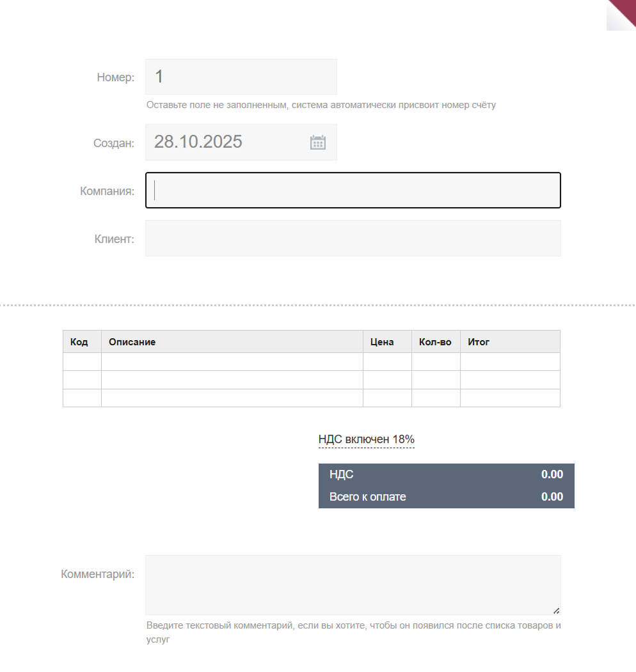
Task: Select the Клиент input field
Action: 353,238
